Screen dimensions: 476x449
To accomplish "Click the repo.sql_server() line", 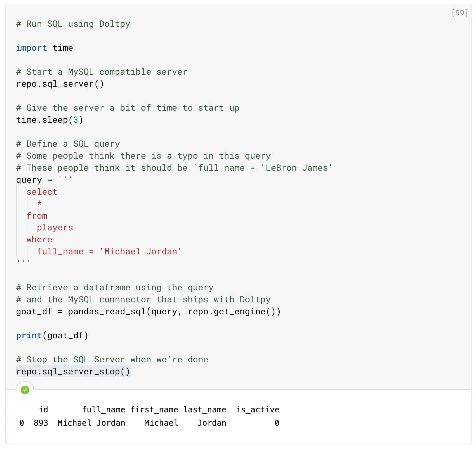I will point(60,84).
